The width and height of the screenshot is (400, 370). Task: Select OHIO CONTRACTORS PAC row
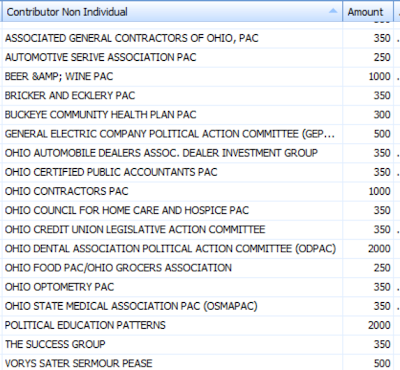tap(200, 191)
